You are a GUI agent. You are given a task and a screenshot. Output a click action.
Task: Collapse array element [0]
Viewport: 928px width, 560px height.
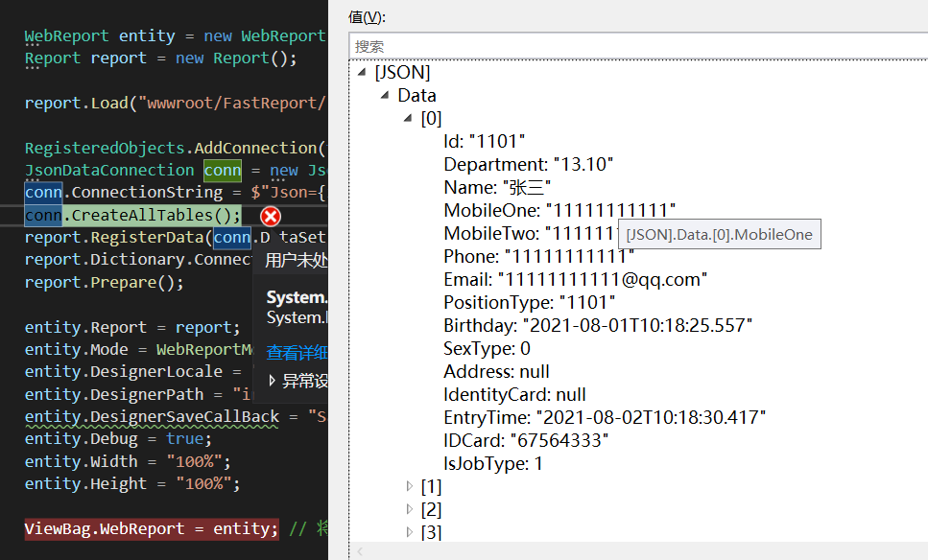click(x=409, y=118)
